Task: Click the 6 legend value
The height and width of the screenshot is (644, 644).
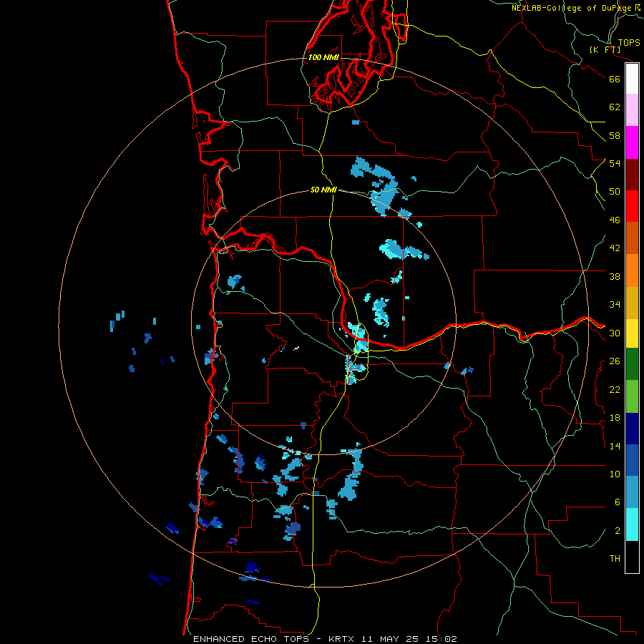Action: (x=617, y=502)
